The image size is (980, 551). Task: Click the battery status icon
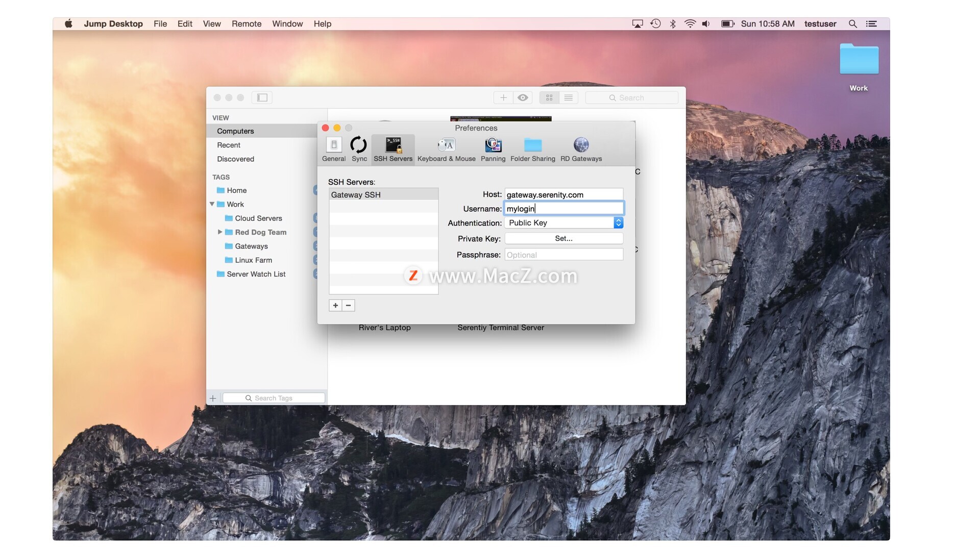coord(727,23)
